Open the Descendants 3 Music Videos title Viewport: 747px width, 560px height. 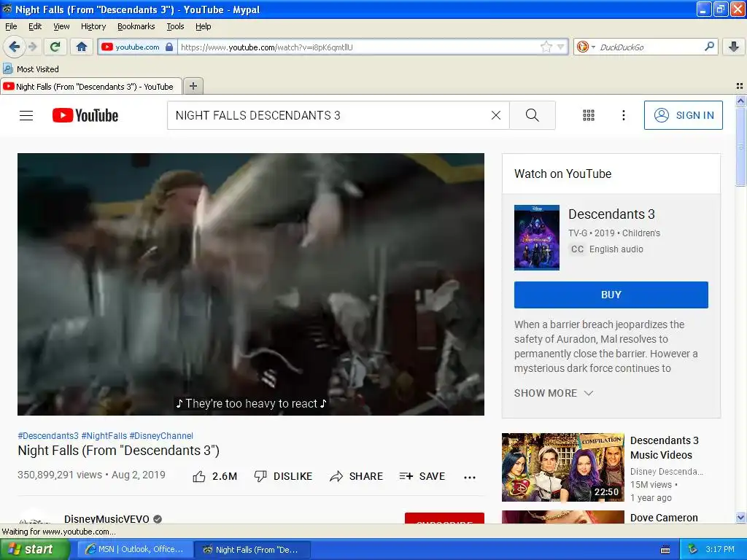click(665, 448)
